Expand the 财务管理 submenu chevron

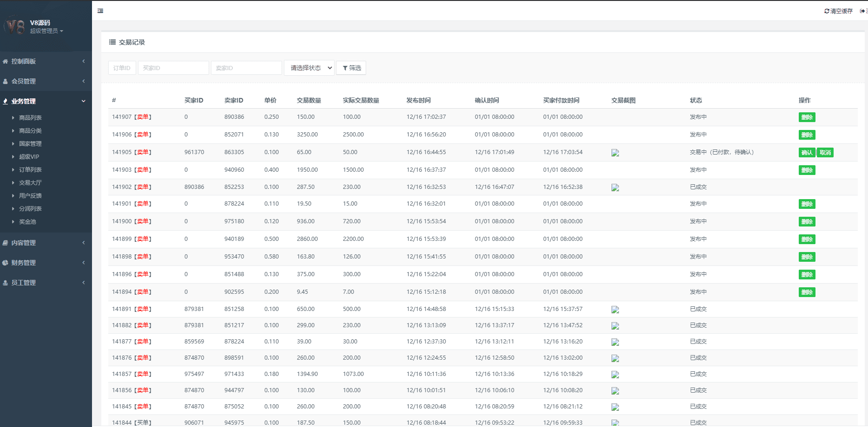84,263
